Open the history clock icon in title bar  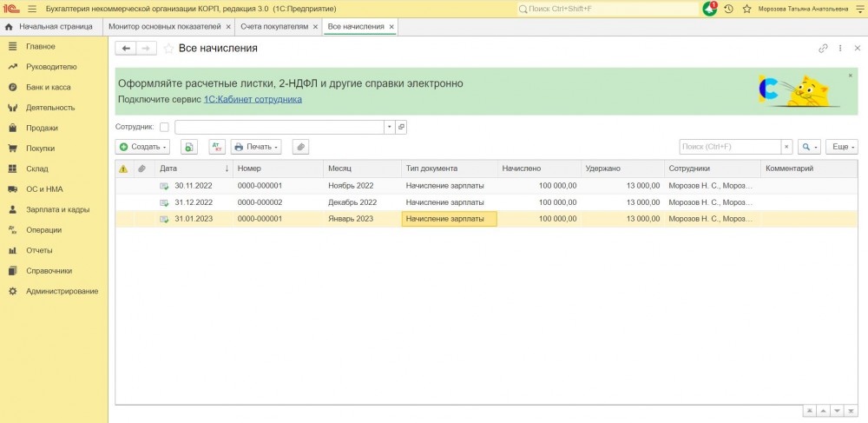(728, 9)
